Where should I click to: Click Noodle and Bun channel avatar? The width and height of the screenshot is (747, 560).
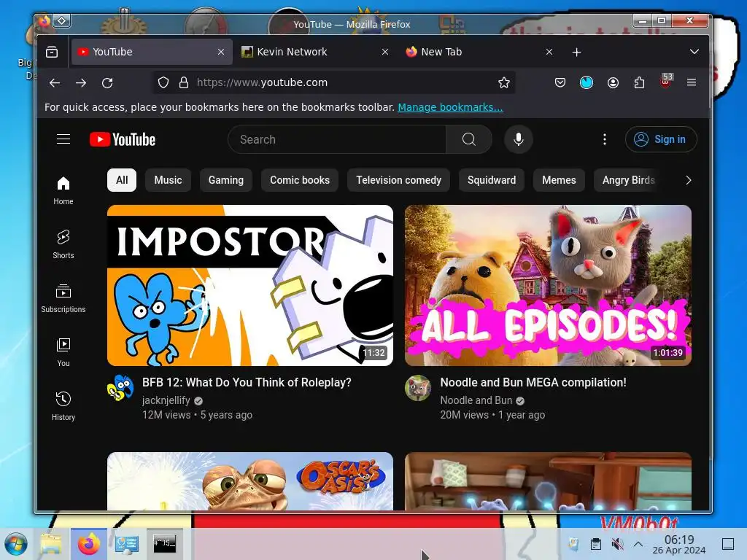click(x=418, y=388)
